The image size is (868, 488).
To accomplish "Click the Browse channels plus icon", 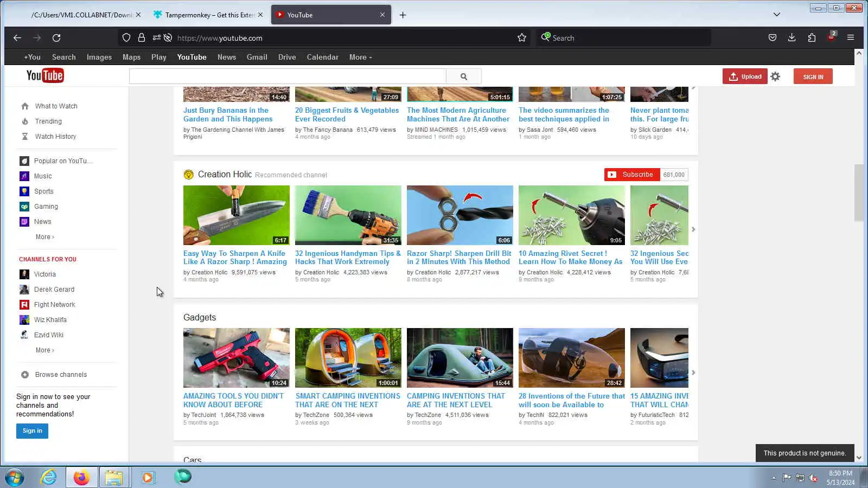I will [24, 375].
